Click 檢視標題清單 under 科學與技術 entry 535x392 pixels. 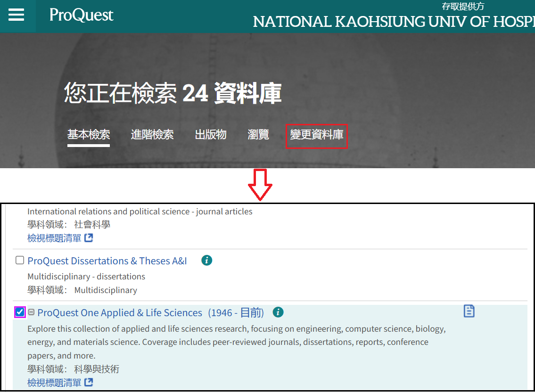pos(54,382)
